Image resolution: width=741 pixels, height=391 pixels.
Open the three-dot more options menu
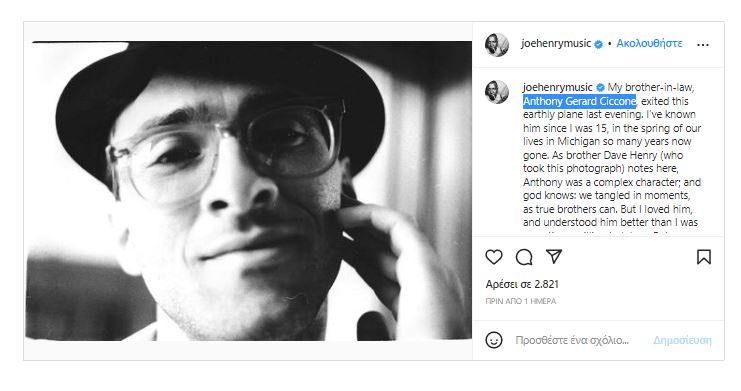(703, 44)
